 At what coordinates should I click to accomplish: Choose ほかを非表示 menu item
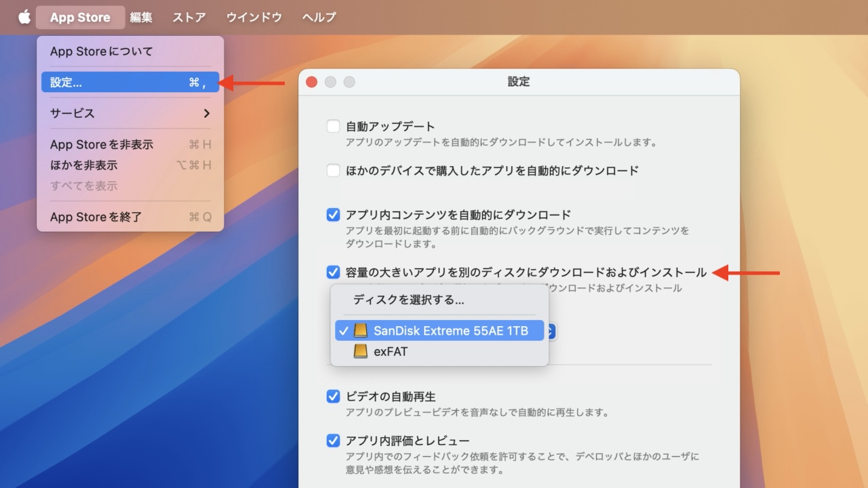pyautogui.click(x=130, y=165)
